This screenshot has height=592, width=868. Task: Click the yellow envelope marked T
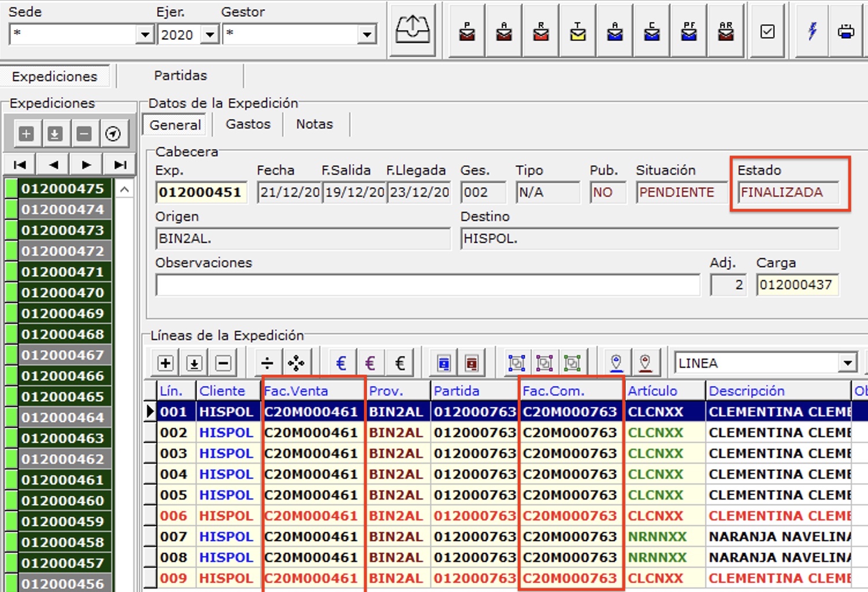[x=577, y=32]
